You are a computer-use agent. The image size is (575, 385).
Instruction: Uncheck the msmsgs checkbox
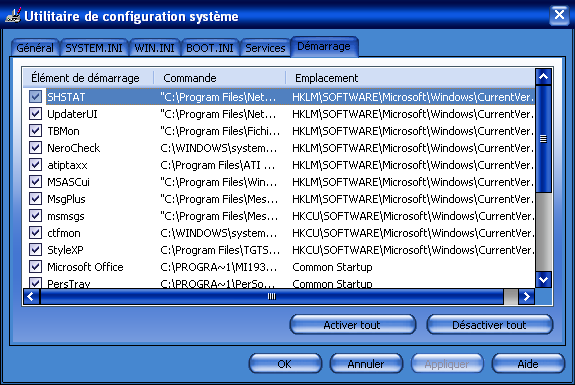tap(35, 216)
